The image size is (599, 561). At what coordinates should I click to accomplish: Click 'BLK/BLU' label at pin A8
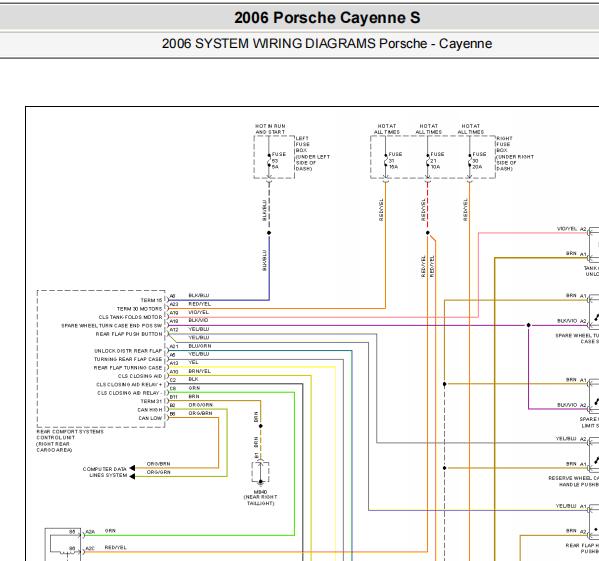[x=199, y=296]
